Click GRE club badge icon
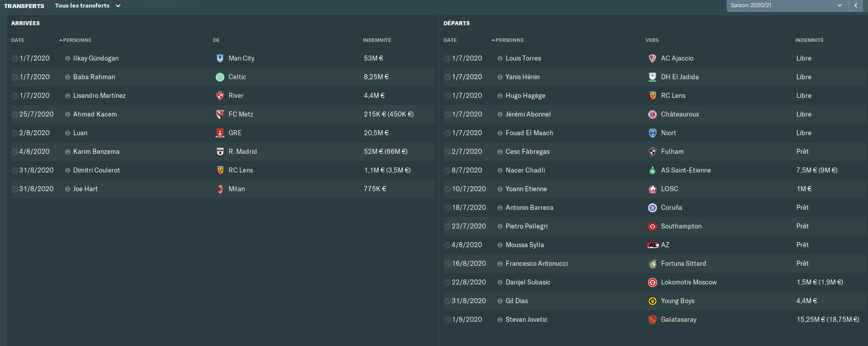This screenshot has width=868, height=346. click(220, 133)
